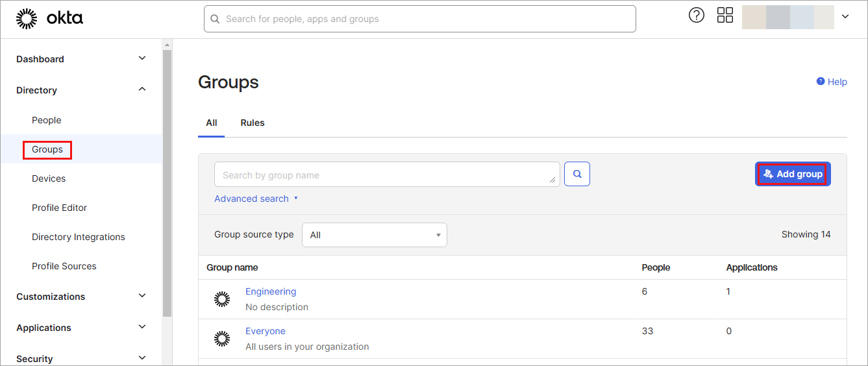Switch to the Rules tab
The height and width of the screenshot is (366, 868).
click(x=252, y=123)
